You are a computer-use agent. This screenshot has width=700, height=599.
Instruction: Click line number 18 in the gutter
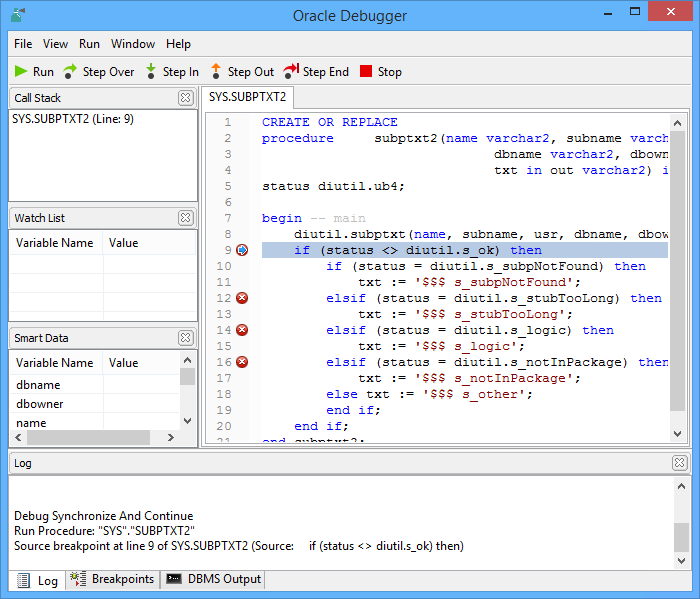pyautogui.click(x=224, y=394)
